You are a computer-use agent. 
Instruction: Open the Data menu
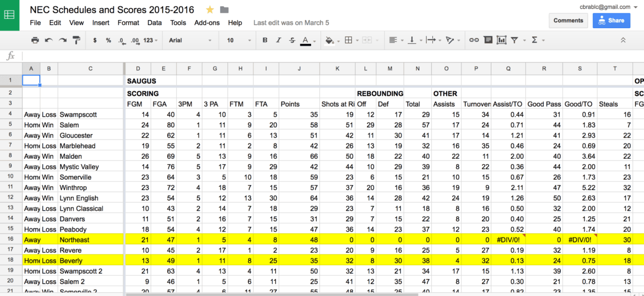[x=155, y=23]
